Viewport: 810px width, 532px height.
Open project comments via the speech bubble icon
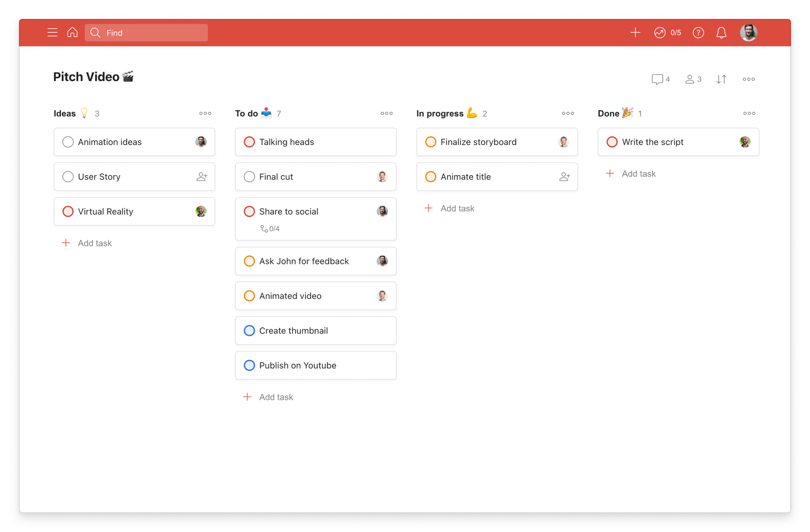click(x=658, y=79)
